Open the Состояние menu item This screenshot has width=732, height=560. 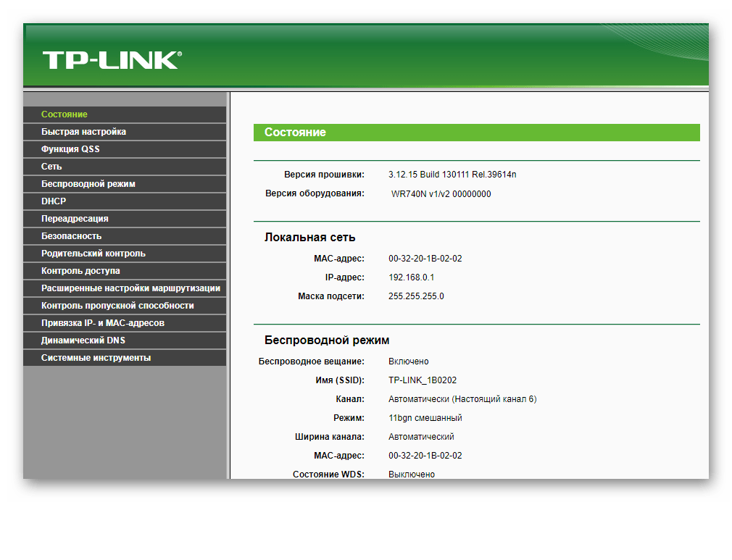point(65,114)
